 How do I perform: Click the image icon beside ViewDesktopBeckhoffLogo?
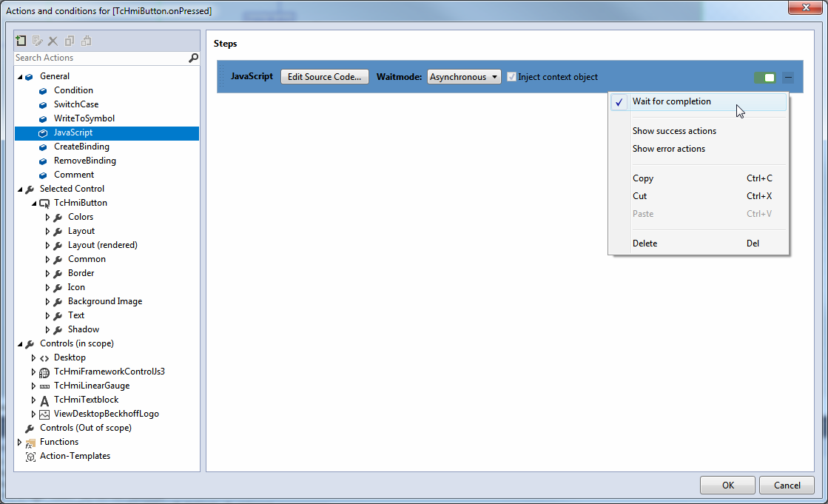pyautogui.click(x=44, y=414)
